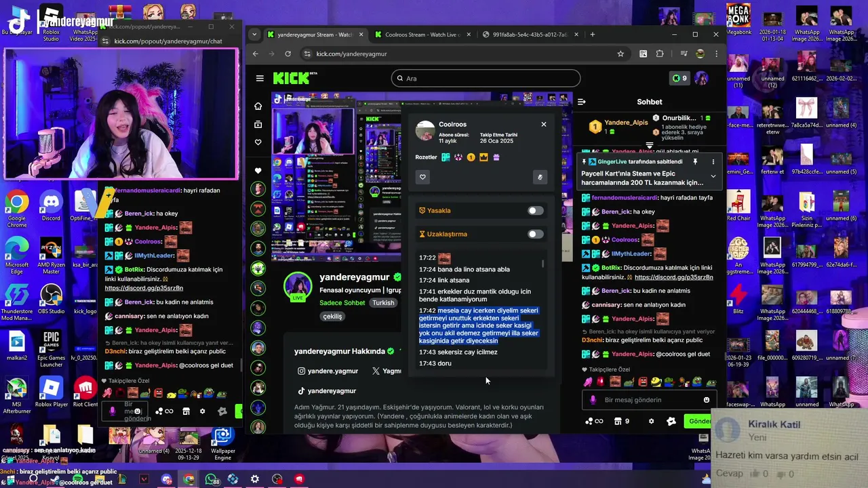Open chat settings gear in Sohbet panel
Screen dimensions: 868x488
pyautogui.click(x=651, y=421)
